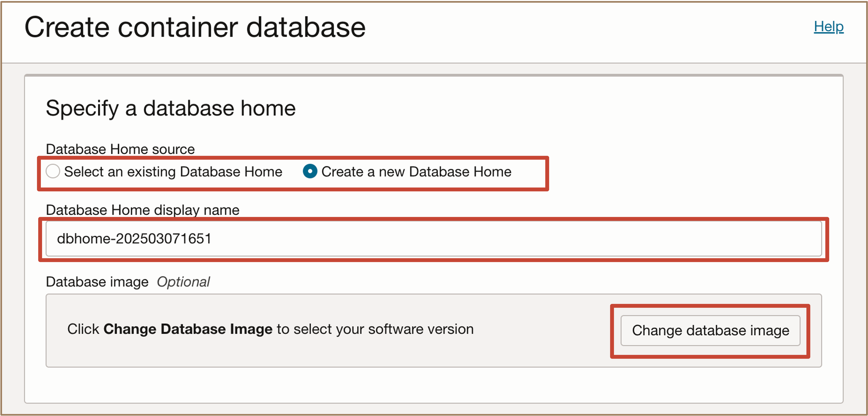
Task: Click the 'Database Home display name' label
Action: click(x=142, y=210)
